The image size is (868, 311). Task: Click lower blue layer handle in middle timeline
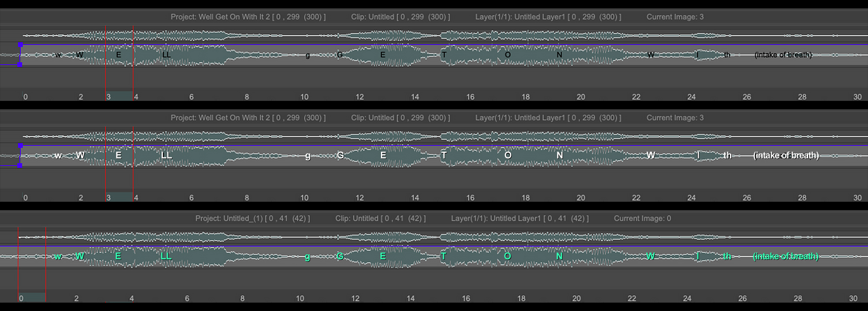pyautogui.click(x=20, y=165)
